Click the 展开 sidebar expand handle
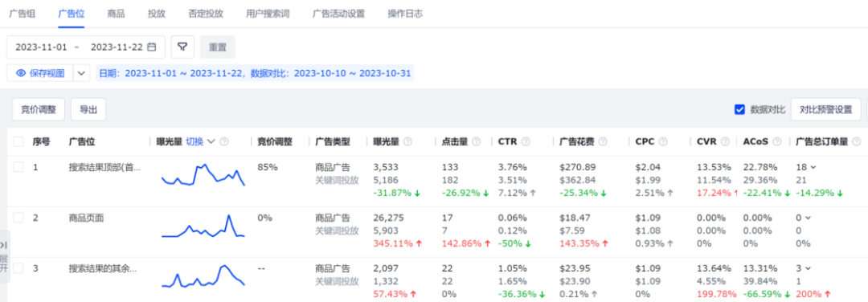Screen dimensions: 868x302 pyautogui.click(x=5, y=257)
